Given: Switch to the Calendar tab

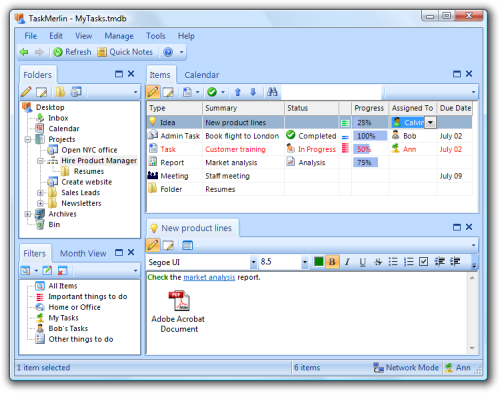Looking at the screenshot, I should 202,75.
